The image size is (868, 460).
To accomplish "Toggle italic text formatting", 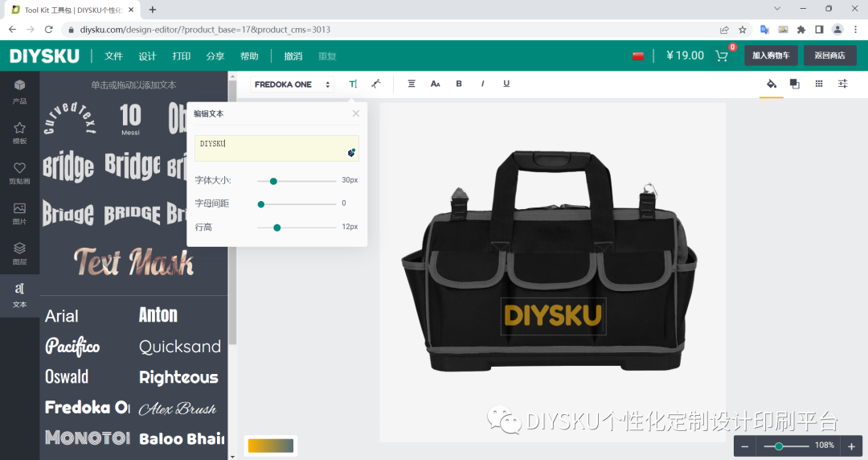I will pyautogui.click(x=482, y=84).
